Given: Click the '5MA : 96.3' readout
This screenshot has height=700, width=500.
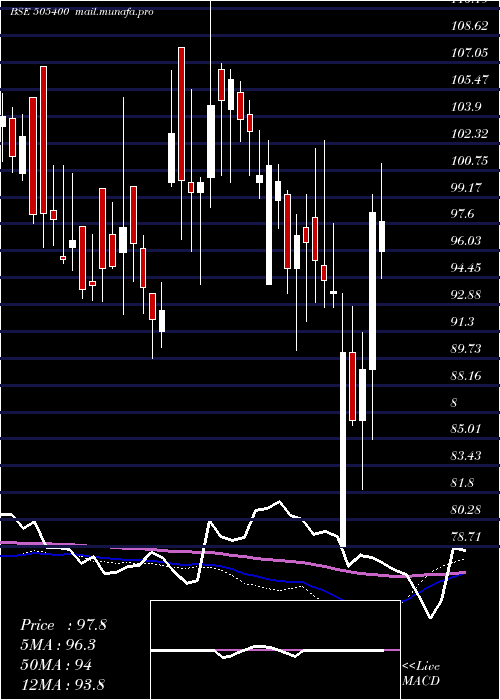Looking at the screenshot, I should (x=58, y=645).
